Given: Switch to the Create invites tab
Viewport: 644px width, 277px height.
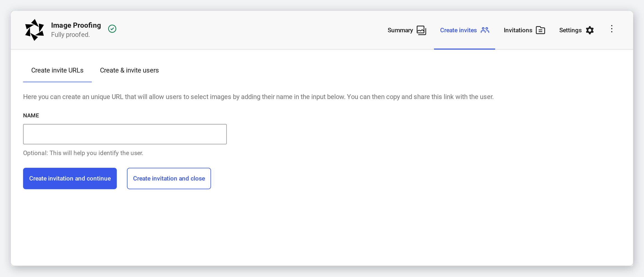Looking at the screenshot, I should tap(465, 30).
